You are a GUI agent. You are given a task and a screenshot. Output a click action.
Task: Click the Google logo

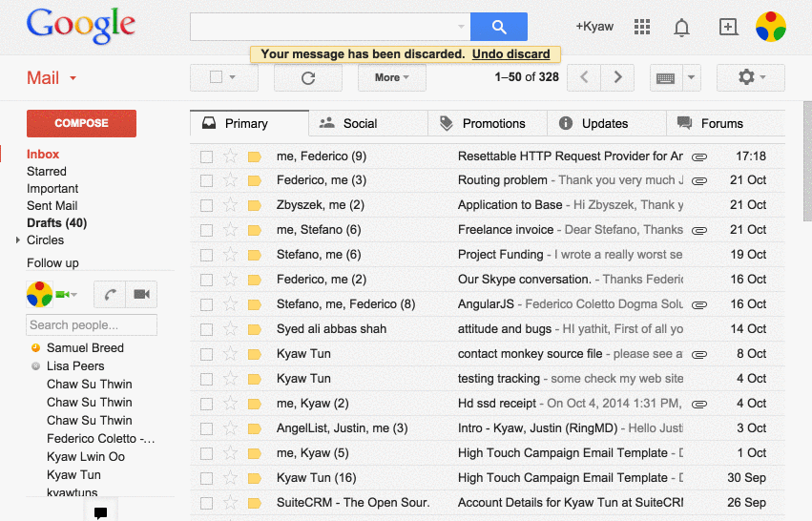tap(81, 26)
